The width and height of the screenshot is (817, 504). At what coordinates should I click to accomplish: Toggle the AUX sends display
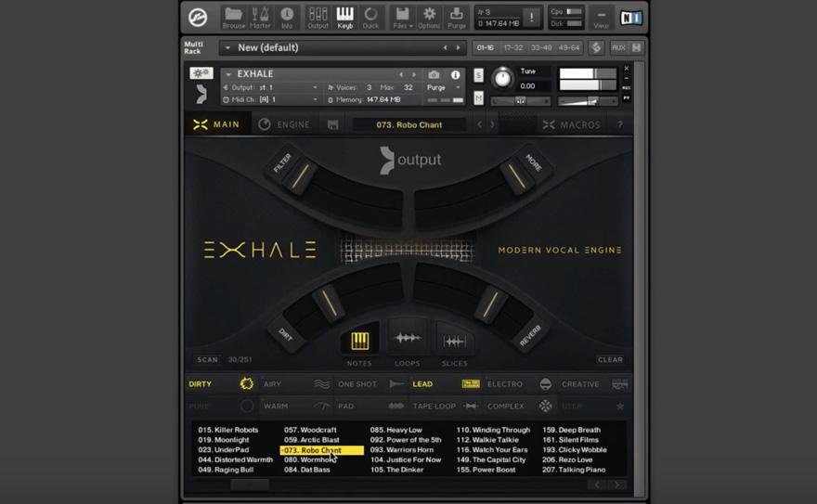pos(618,48)
